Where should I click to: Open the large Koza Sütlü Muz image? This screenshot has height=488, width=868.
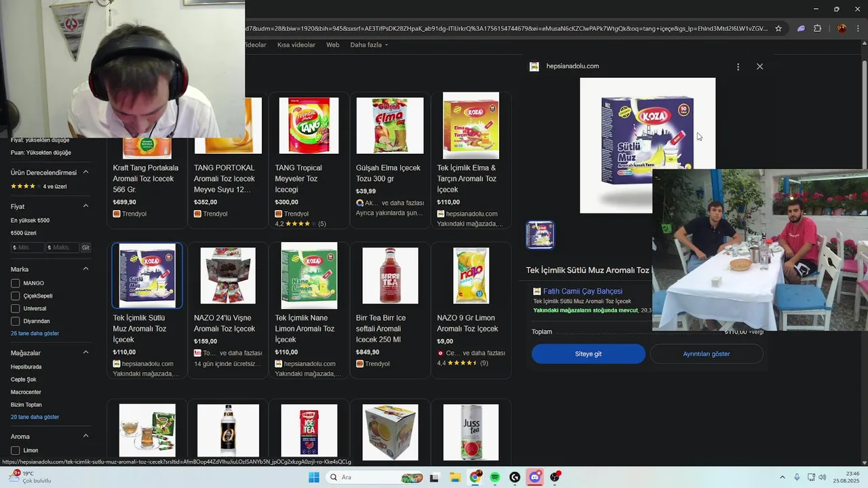648,145
